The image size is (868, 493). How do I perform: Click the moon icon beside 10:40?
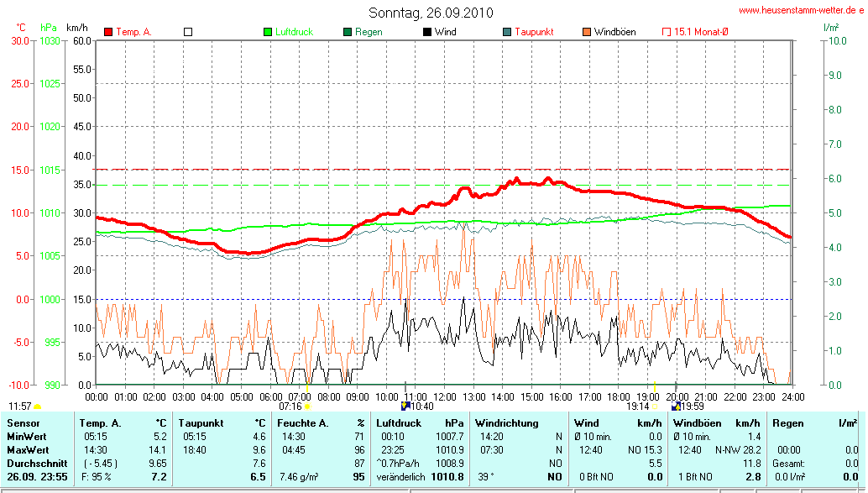coord(406,406)
